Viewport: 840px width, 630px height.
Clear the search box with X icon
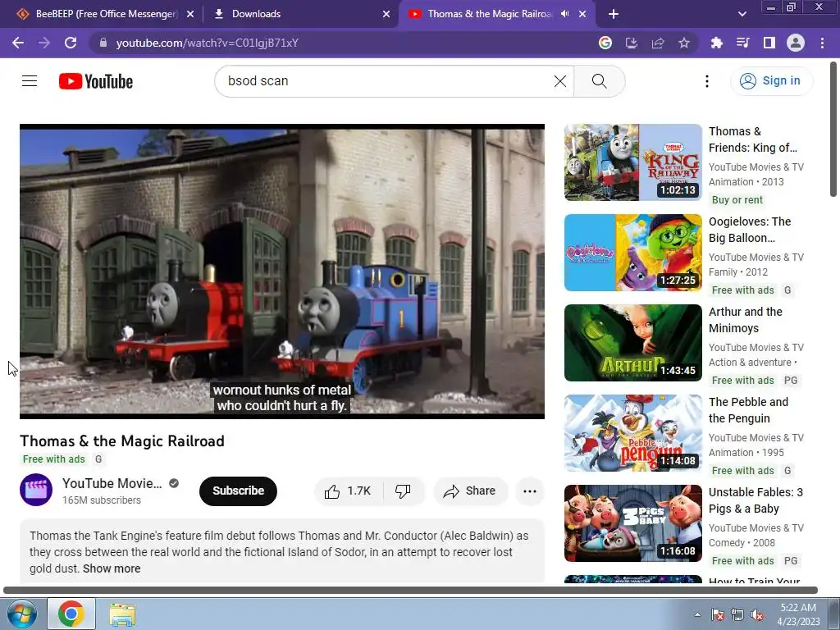pyautogui.click(x=559, y=81)
